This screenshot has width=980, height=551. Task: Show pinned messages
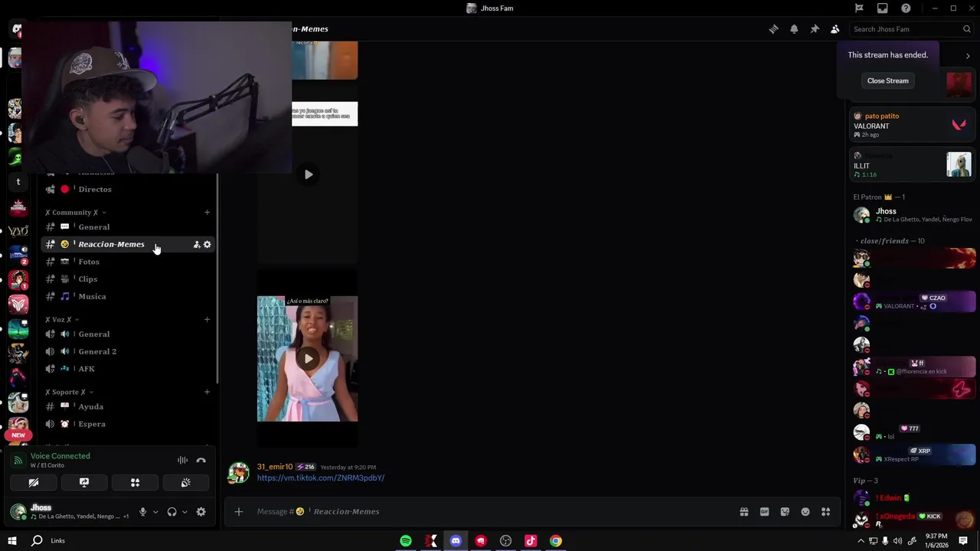tap(815, 29)
